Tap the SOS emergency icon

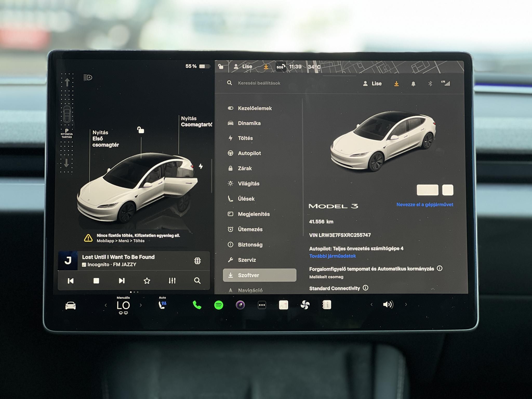pos(281,67)
